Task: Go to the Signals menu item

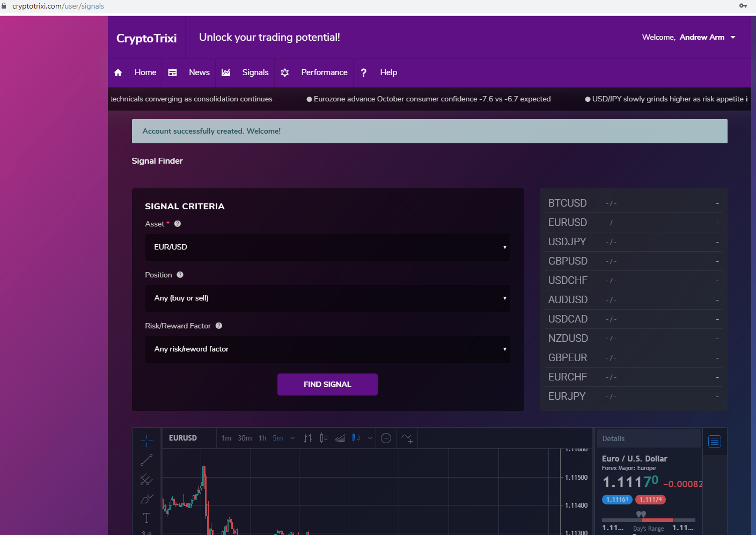Action: pos(255,72)
